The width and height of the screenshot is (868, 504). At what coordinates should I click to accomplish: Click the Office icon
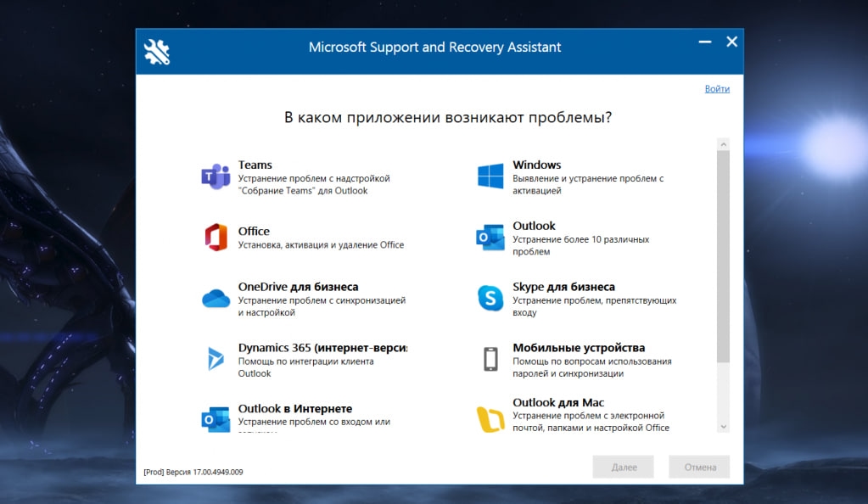(x=215, y=236)
